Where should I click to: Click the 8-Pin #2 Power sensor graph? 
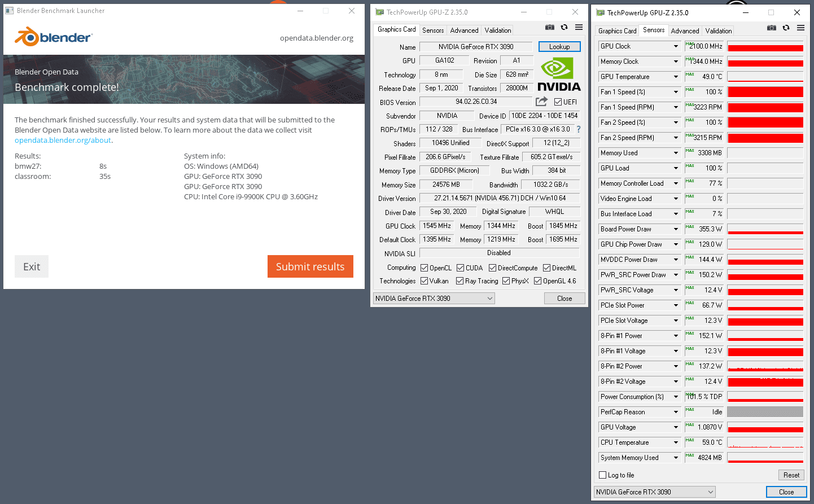tap(765, 366)
